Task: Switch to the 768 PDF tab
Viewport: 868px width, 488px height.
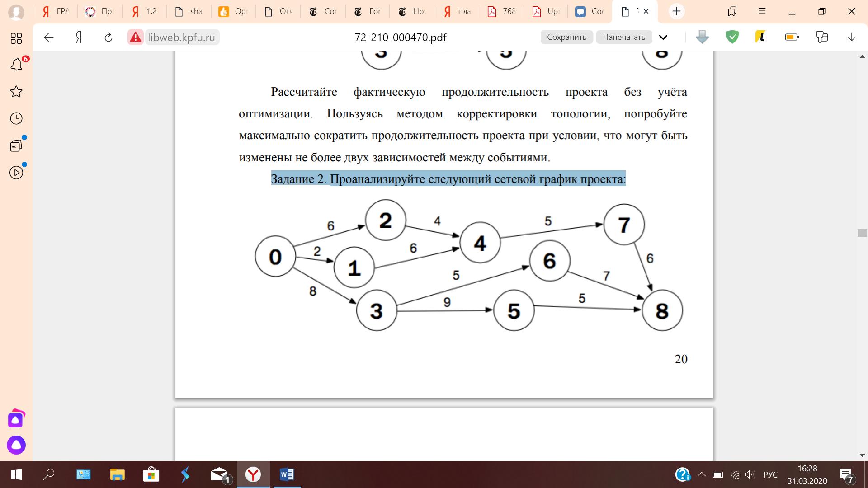Action: tap(501, 11)
